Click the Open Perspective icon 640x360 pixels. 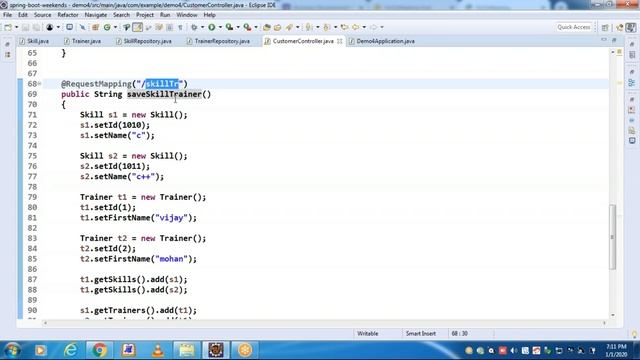pos(605,27)
